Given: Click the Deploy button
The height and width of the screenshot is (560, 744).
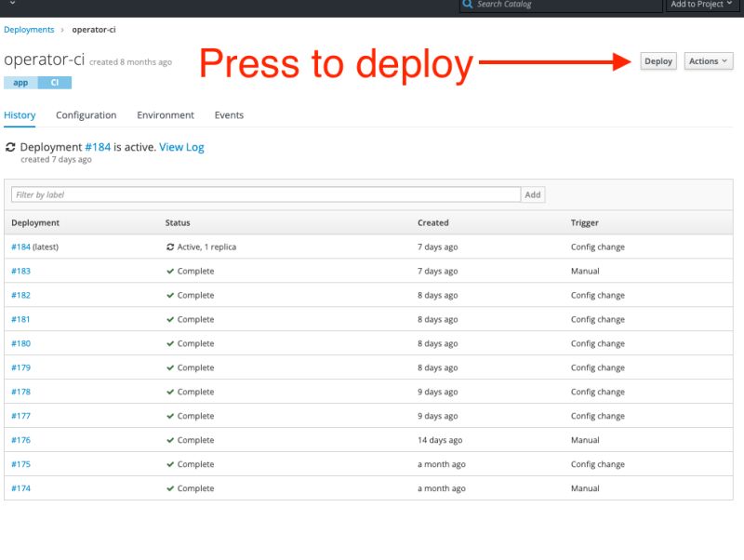Looking at the screenshot, I should [x=658, y=61].
